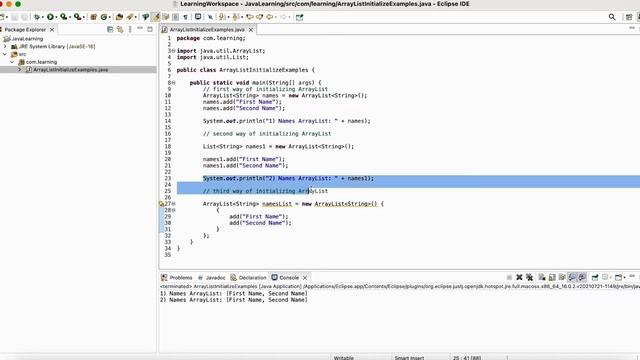The image size is (640, 360).
Task: Close the Console view tab
Action: (305, 278)
